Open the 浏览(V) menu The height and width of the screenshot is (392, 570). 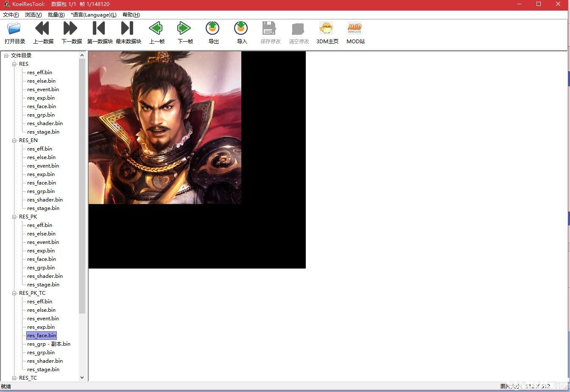[34, 15]
